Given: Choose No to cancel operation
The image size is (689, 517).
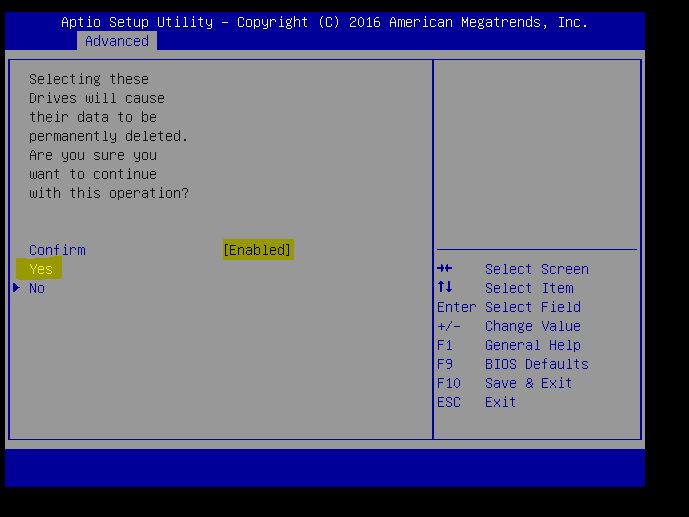Looking at the screenshot, I should 37,288.
